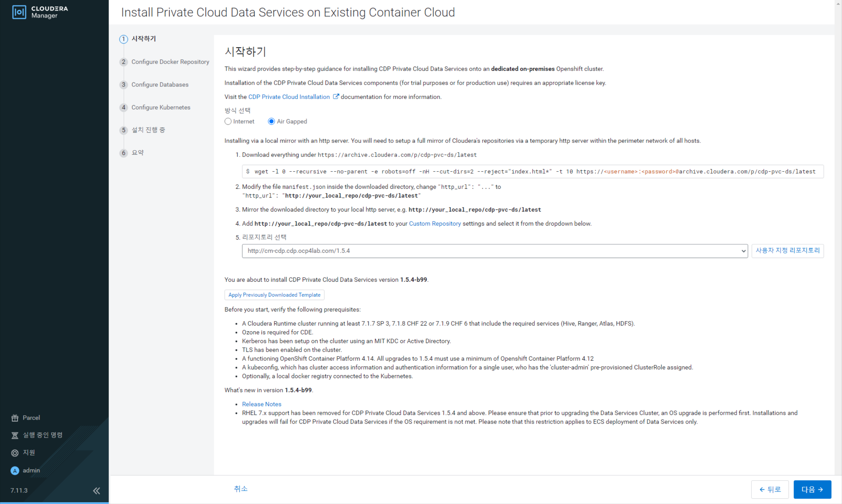The image size is (842, 504).
Task: Click the 다음 next button
Action: coord(812,489)
